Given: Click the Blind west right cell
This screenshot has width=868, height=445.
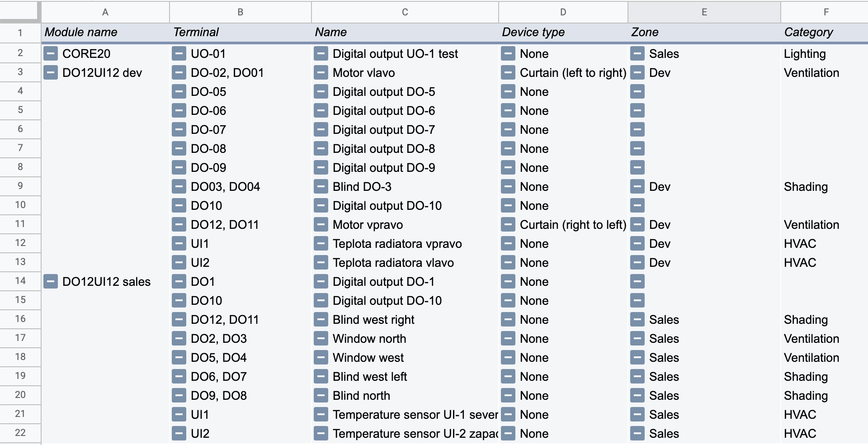Looking at the screenshot, I should pyautogui.click(x=373, y=320).
